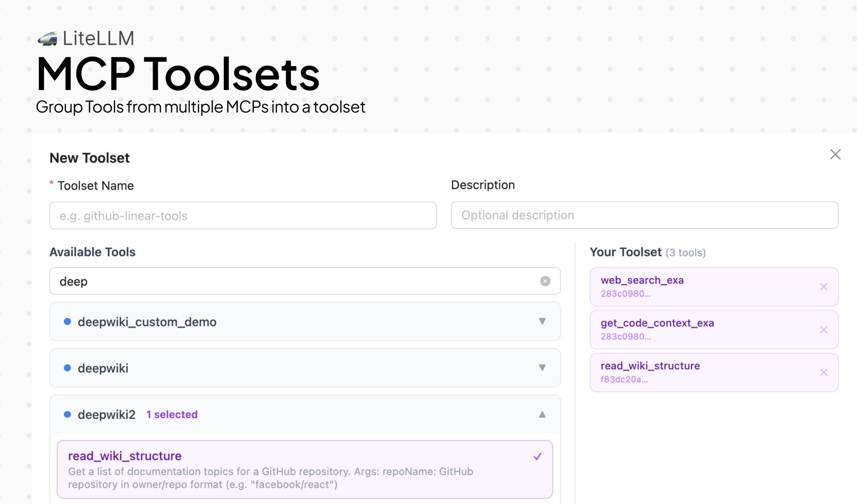
Task: Click the LiteLLM logo icon
Action: [48, 38]
